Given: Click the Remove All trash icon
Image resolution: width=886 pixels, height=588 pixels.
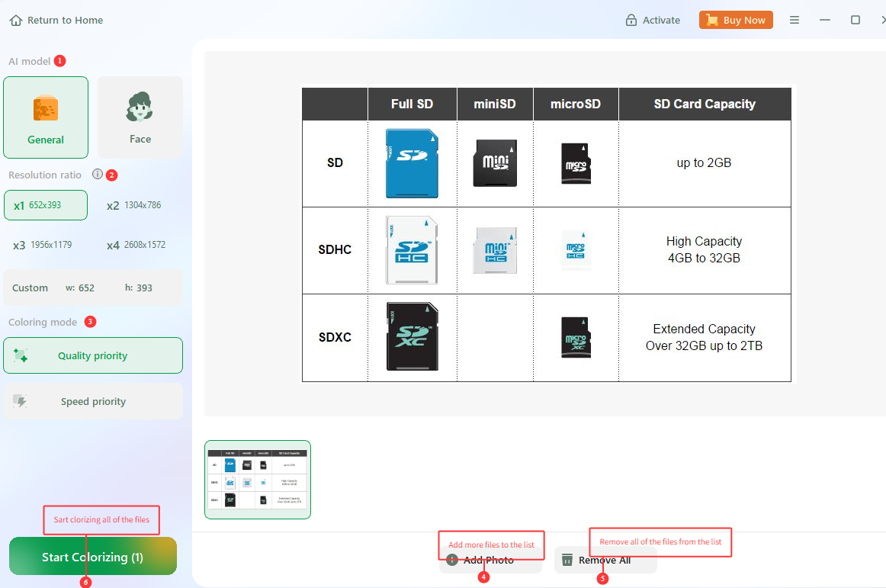Looking at the screenshot, I should [567, 560].
